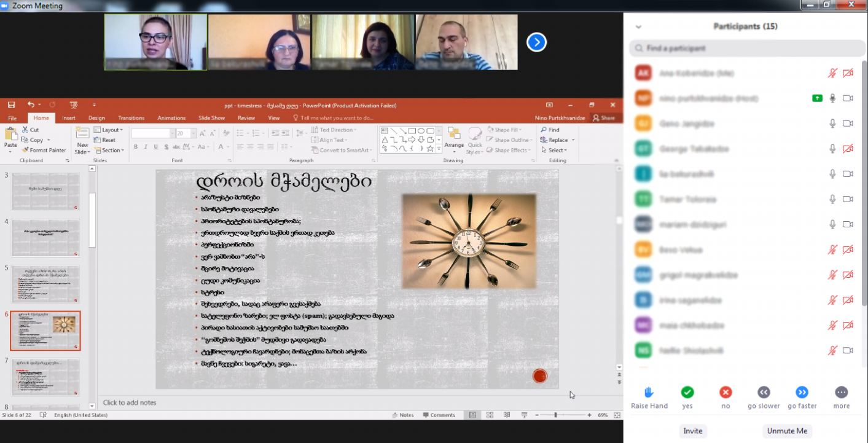Toggle camera icon for Geno Jangidze
868x443 pixels.
tap(848, 123)
